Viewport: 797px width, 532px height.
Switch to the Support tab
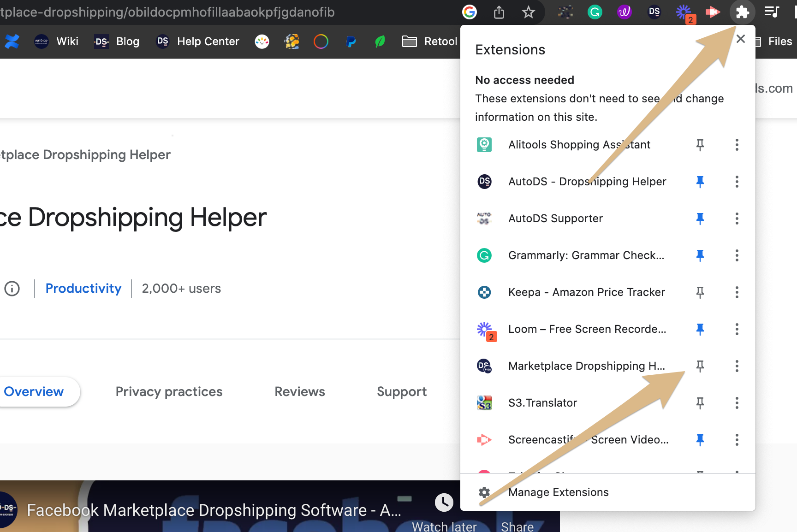coord(402,392)
